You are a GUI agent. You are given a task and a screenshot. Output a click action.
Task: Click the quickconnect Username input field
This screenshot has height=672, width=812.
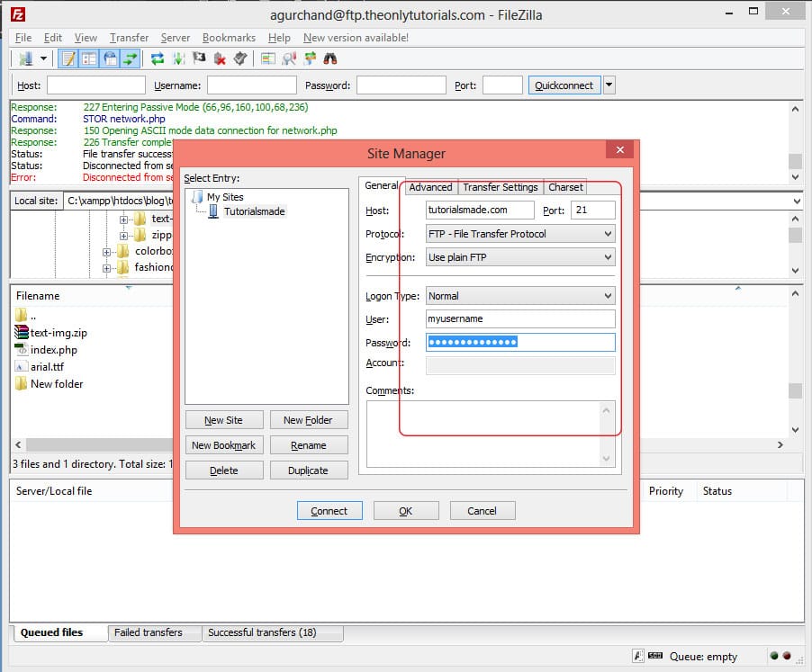[x=252, y=85]
